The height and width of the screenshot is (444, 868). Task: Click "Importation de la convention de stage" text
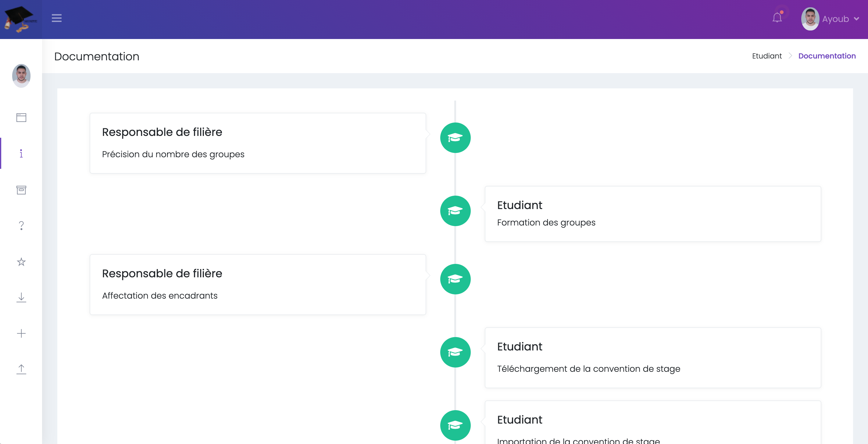click(579, 441)
